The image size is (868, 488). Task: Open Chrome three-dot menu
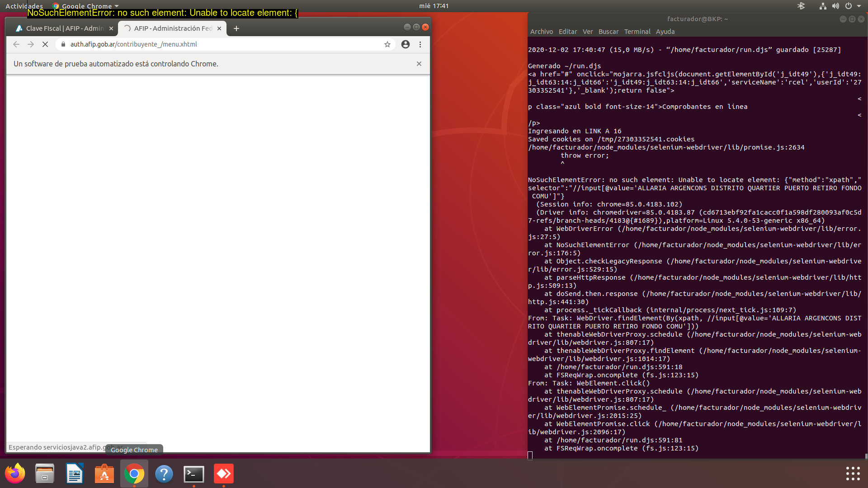(x=420, y=44)
